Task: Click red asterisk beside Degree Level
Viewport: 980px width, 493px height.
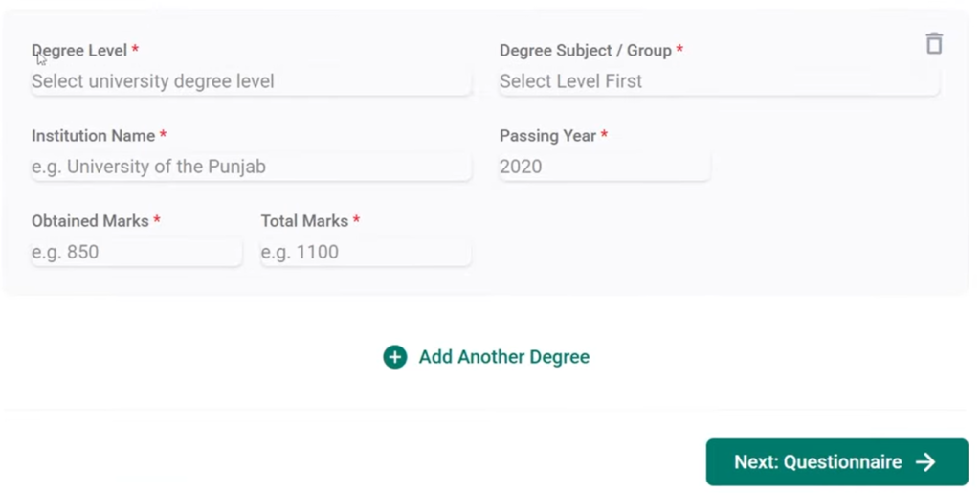Action: [x=135, y=49]
